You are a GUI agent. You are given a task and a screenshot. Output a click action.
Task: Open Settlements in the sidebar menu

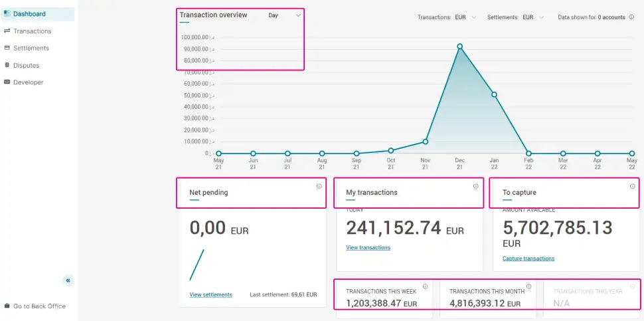coord(31,48)
